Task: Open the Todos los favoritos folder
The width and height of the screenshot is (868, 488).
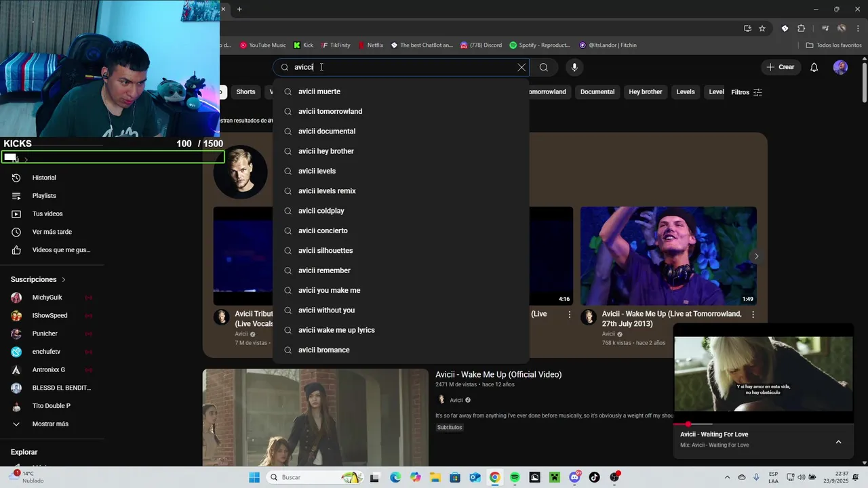Action: pyautogui.click(x=833, y=45)
